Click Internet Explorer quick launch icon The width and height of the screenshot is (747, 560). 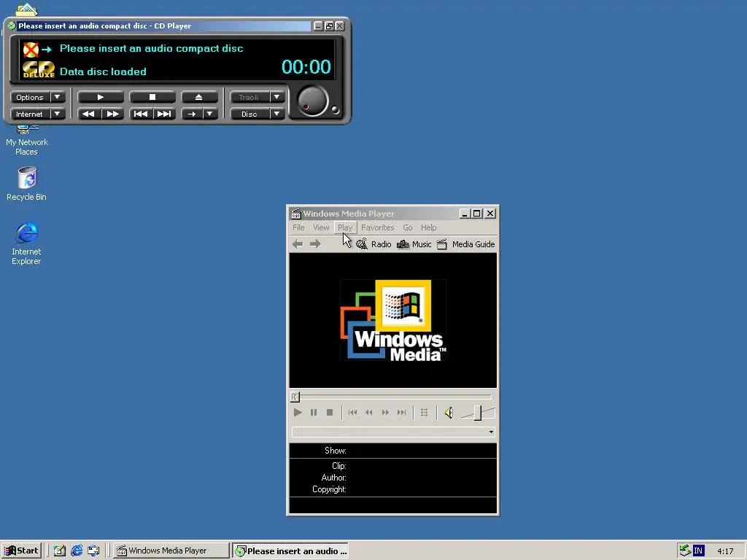pos(77,551)
